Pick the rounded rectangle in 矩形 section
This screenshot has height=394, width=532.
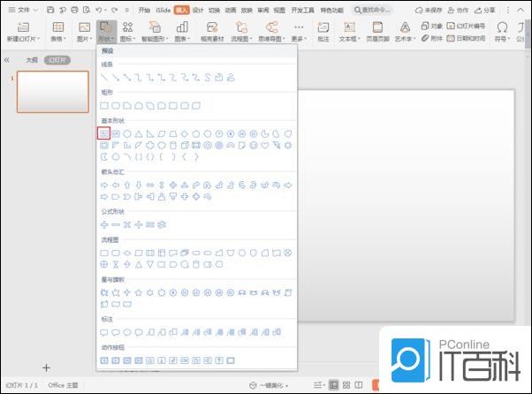click(116, 106)
